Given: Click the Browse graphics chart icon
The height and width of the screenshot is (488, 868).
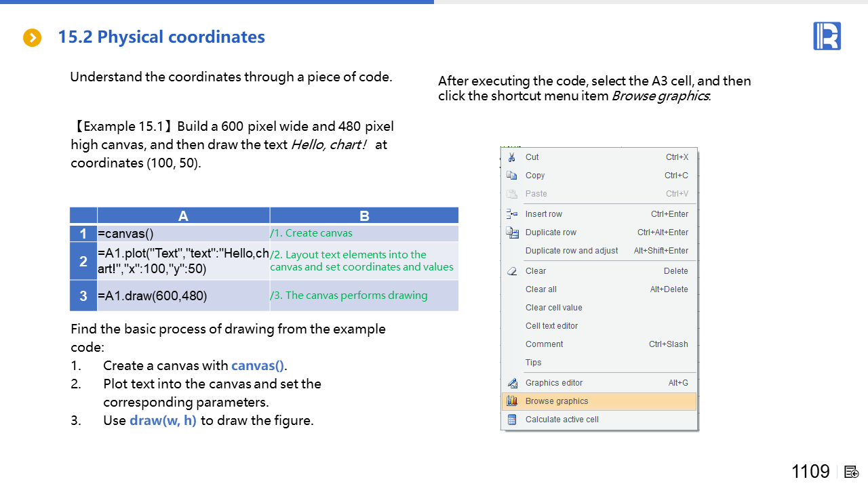Looking at the screenshot, I should pyautogui.click(x=512, y=401).
